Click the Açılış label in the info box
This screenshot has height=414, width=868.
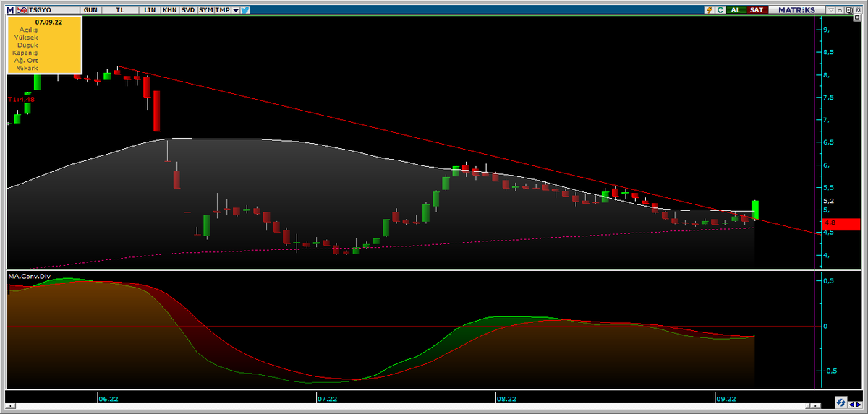pos(27,30)
